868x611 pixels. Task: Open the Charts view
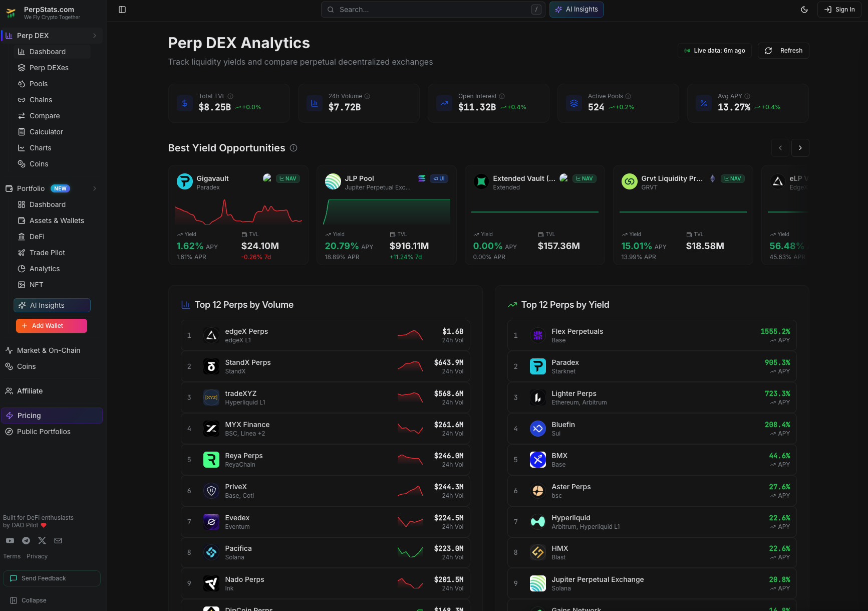21,148
